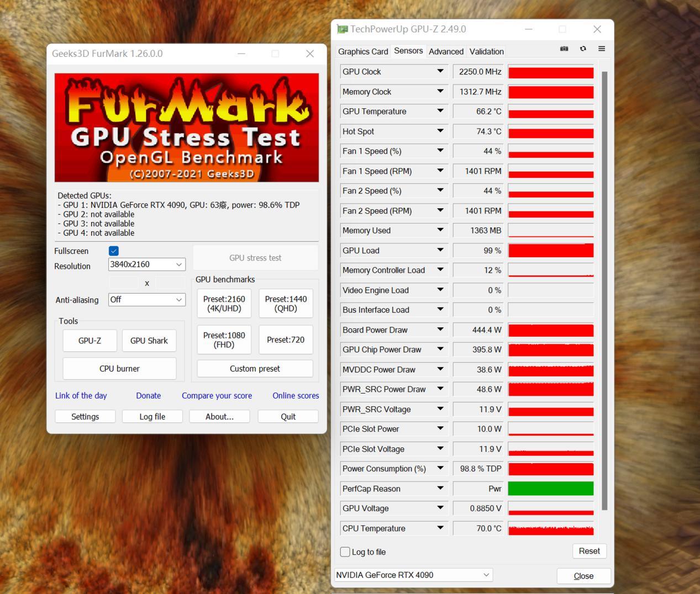This screenshot has width=700, height=594.
Task: Expand the GPU Voltage dropdown arrow
Action: click(440, 508)
